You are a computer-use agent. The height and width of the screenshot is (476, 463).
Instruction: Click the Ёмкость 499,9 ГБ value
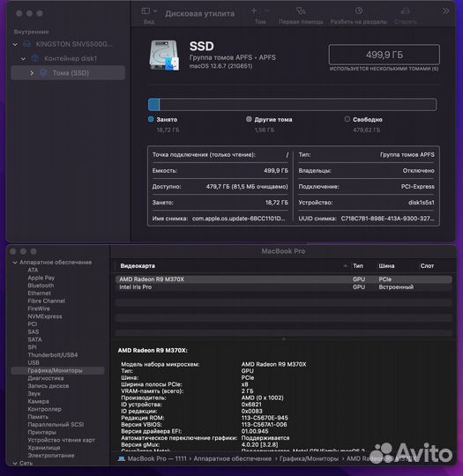pyautogui.click(x=276, y=171)
